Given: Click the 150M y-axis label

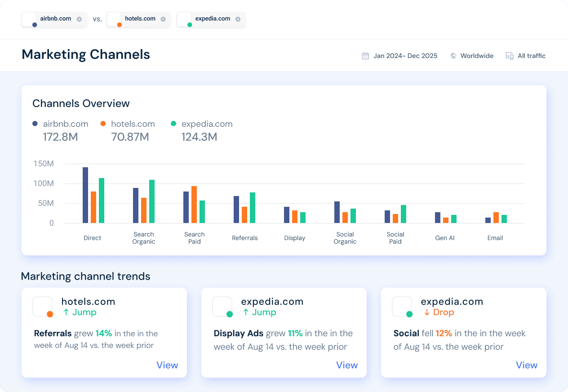Looking at the screenshot, I should [44, 164].
